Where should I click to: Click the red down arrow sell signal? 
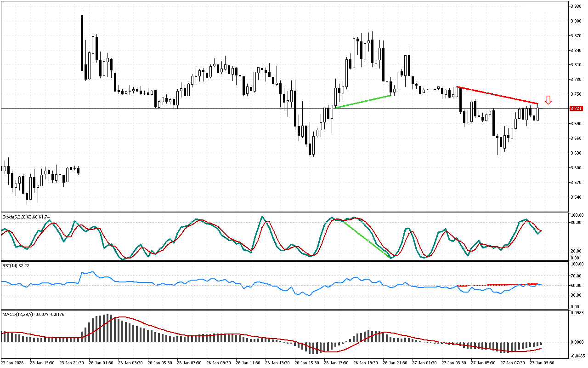[x=548, y=100]
